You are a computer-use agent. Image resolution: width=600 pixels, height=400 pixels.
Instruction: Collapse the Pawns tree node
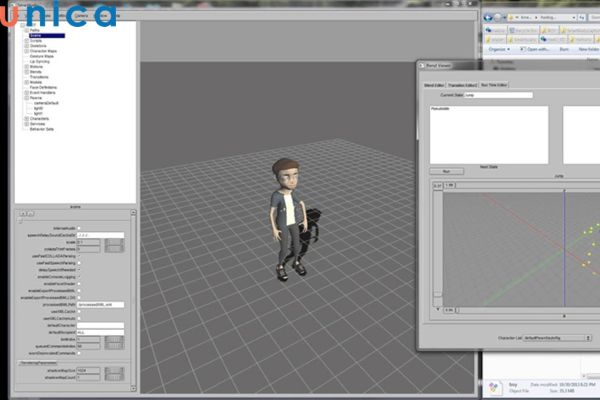coord(25,98)
